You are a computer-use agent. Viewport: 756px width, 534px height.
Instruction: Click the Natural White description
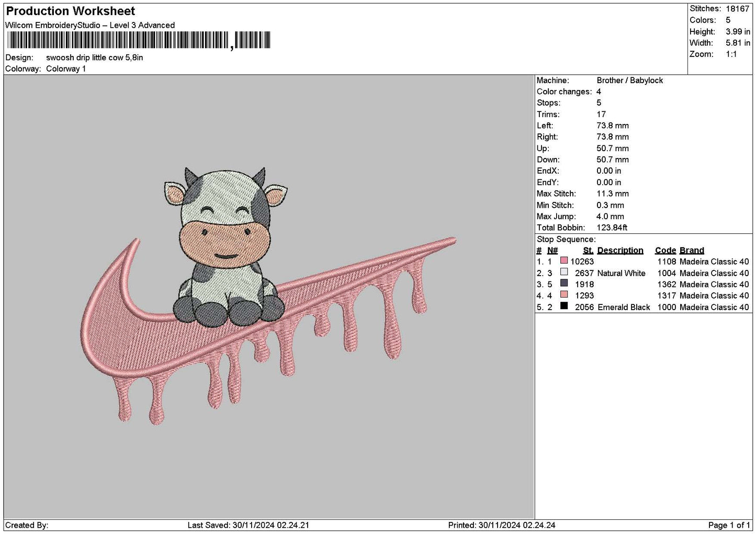pyautogui.click(x=622, y=273)
